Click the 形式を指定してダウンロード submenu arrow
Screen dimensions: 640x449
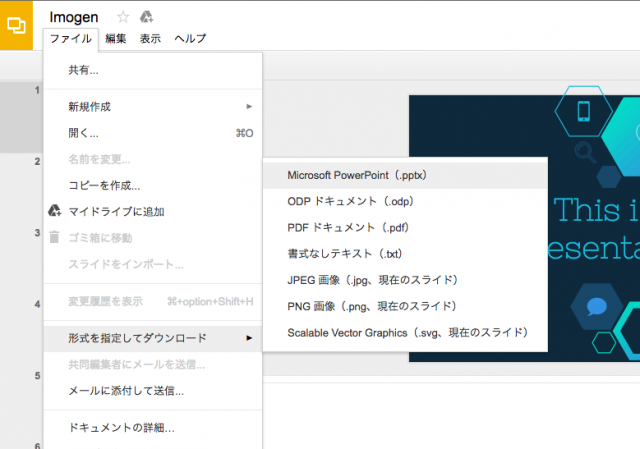[249, 338]
